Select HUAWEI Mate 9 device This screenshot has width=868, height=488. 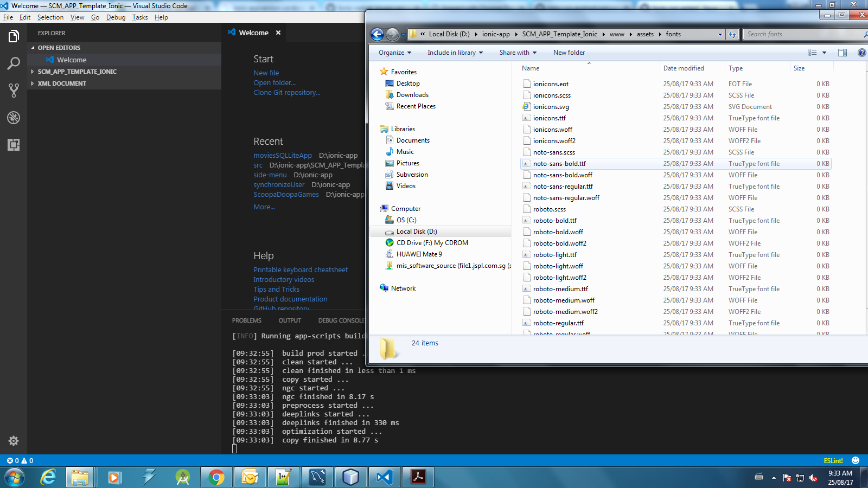coord(419,254)
